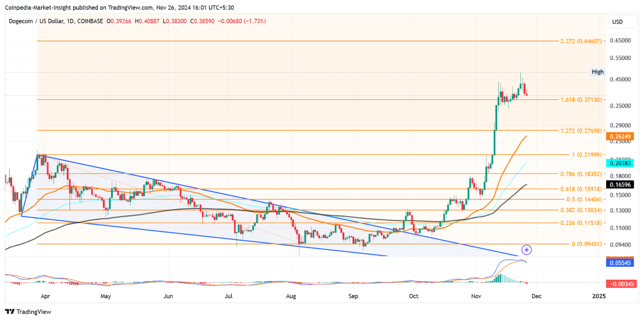This screenshot has height=320, width=644.
Task: Click the Aug label on time axis
Action: coord(291,296)
